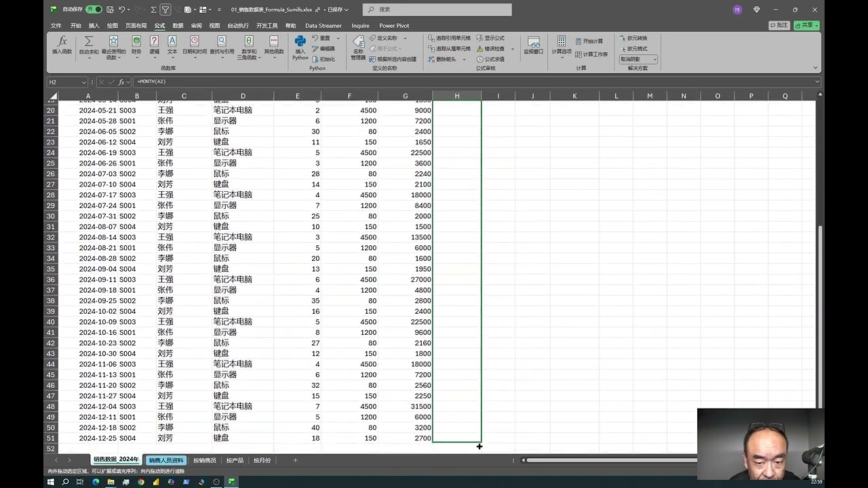Open the Name Box dropdown arrow

click(x=84, y=82)
